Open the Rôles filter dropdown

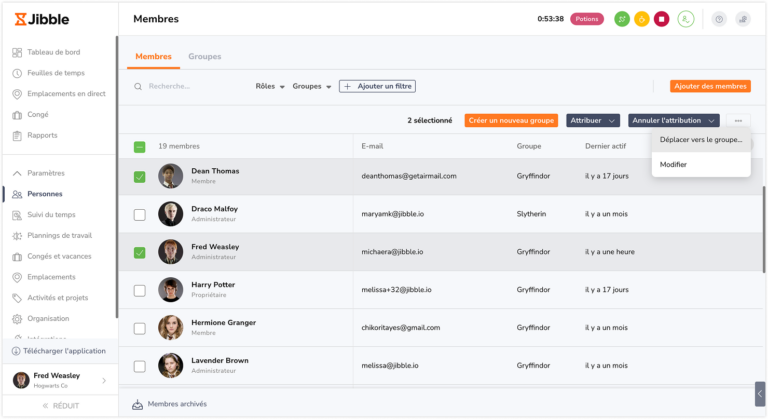tap(270, 86)
